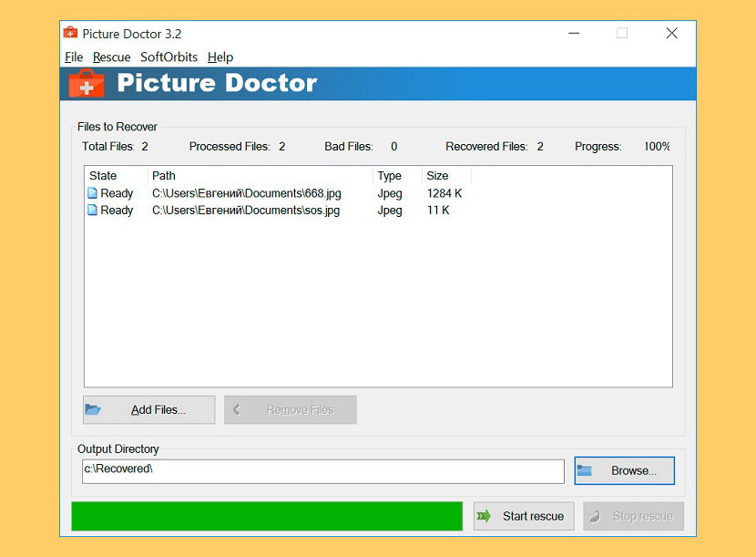Screen dimensions: 756x557
Task: Click the green folder icon on Add Files button
Action: [94, 409]
